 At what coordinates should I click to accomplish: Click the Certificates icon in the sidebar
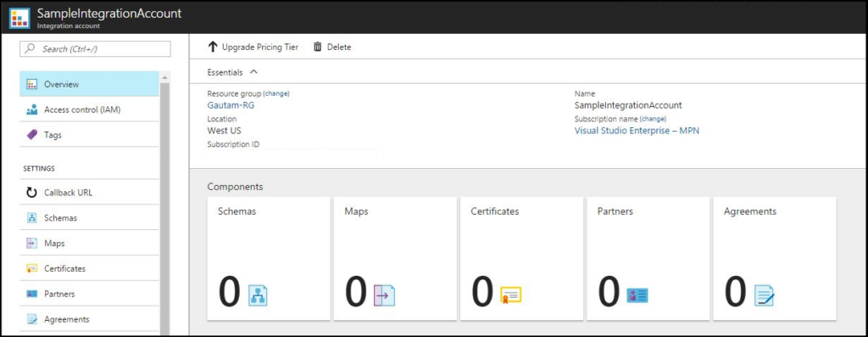pyautogui.click(x=32, y=268)
